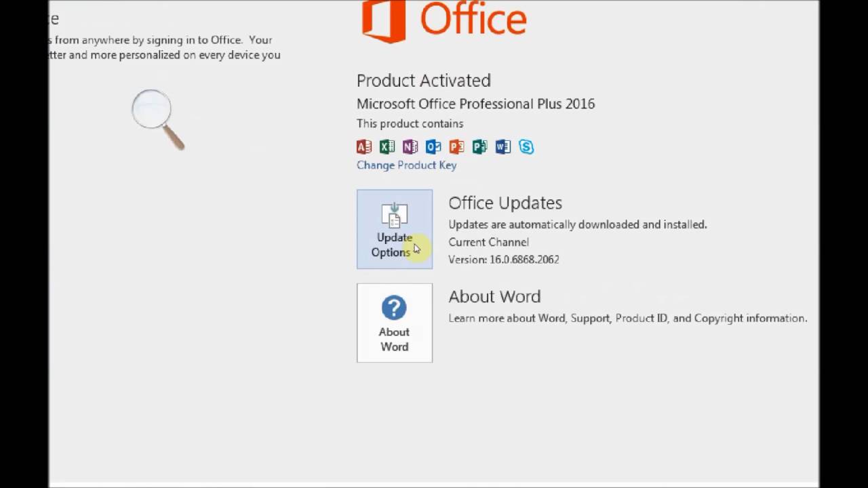Click the teal Publisher icon

point(479,146)
